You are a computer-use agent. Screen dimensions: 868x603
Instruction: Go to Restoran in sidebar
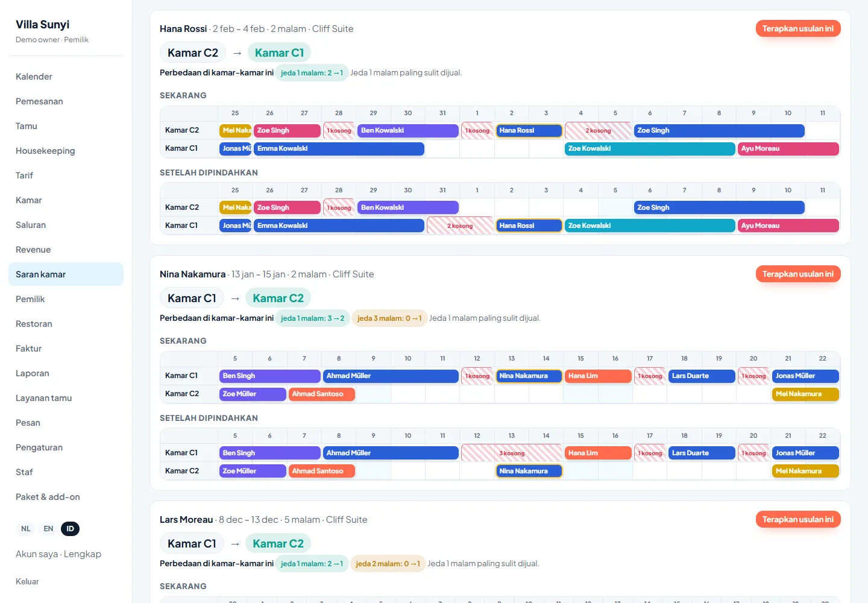[66, 324]
